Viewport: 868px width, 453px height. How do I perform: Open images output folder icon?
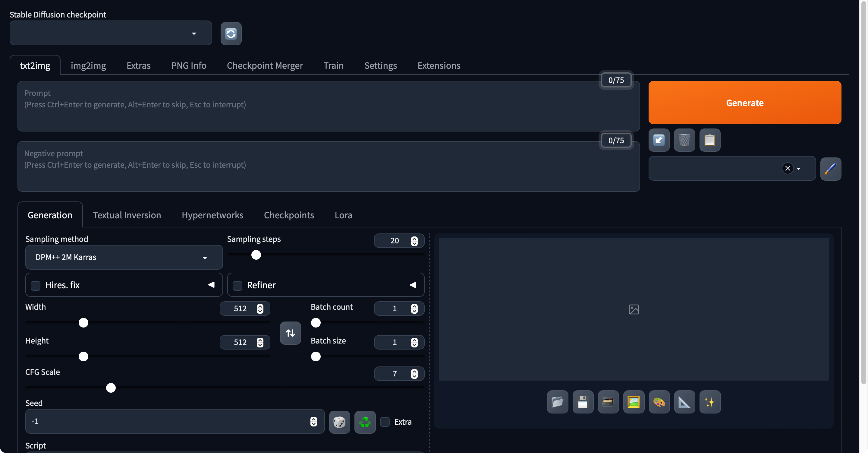[x=557, y=402]
